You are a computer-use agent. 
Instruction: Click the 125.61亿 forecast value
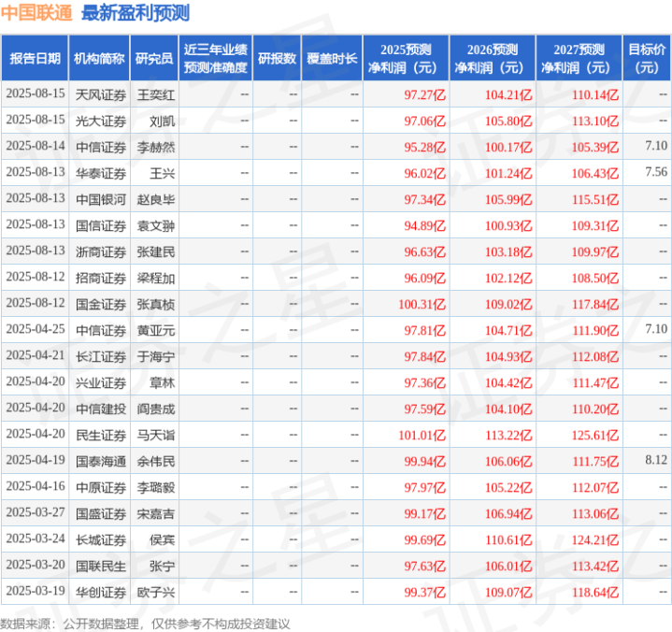pos(595,435)
